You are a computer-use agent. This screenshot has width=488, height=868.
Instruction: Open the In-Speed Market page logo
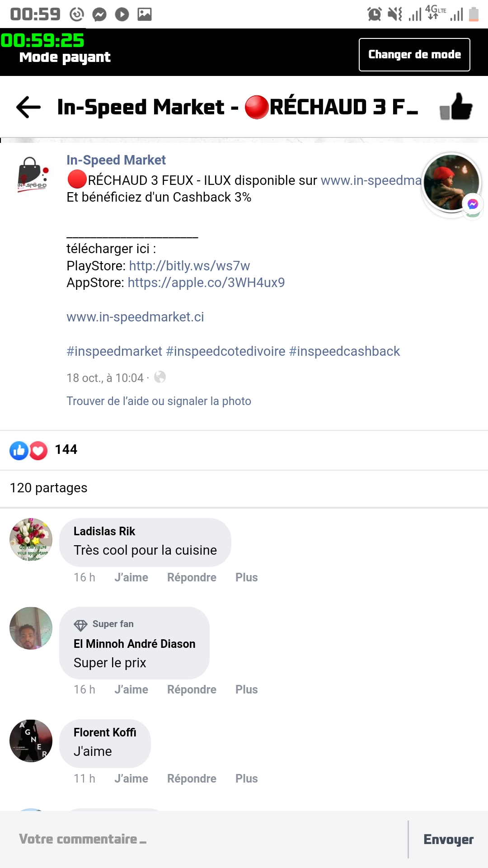[x=33, y=175]
